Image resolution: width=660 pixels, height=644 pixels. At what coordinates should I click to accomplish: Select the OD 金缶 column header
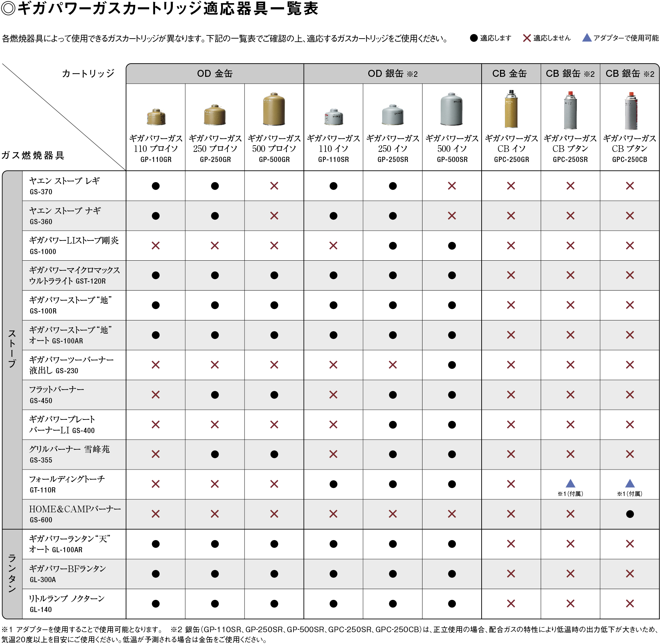(215, 73)
